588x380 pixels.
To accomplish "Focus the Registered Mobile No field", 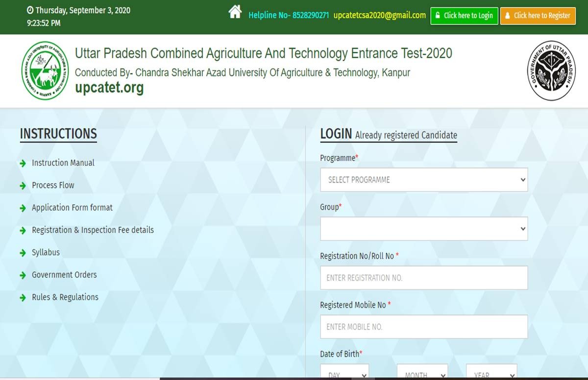I will (424, 327).
